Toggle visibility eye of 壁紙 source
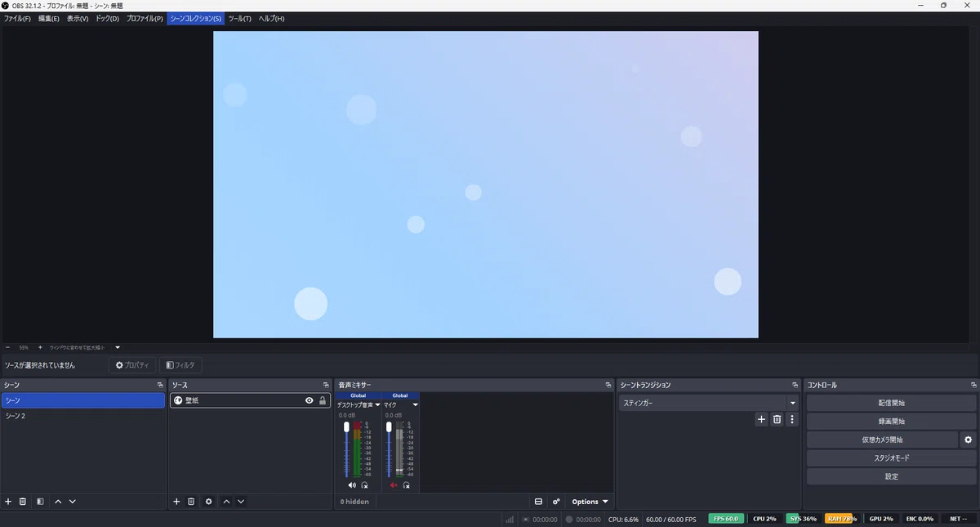The height and width of the screenshot is (527, 980). 310,400
